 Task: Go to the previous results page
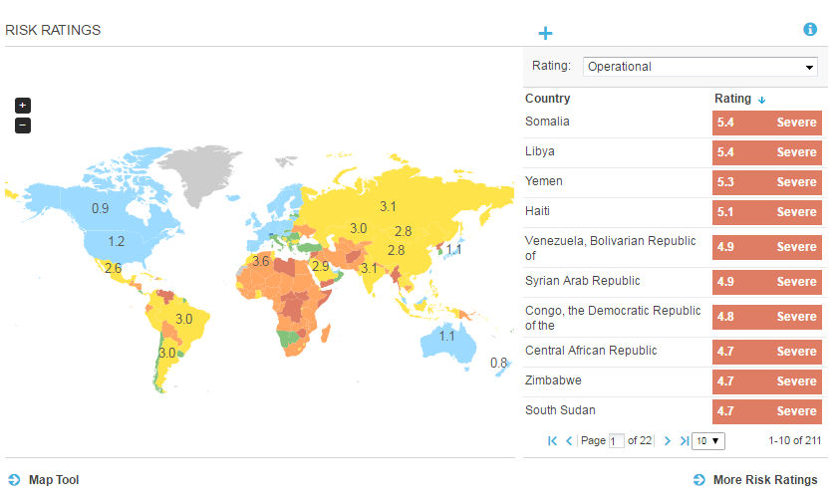tap(569, 440)
